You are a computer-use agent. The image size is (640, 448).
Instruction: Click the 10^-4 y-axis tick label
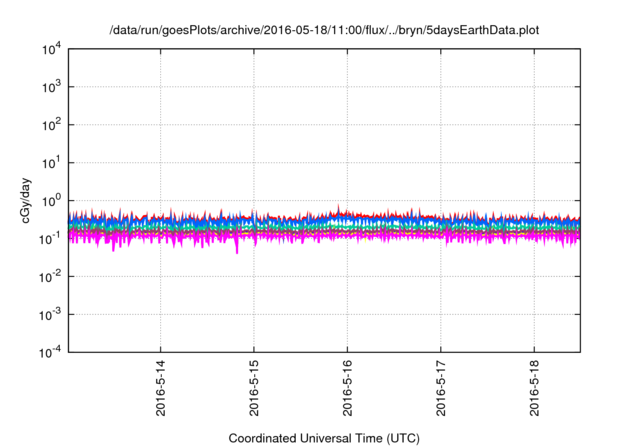tap(50, 351)
